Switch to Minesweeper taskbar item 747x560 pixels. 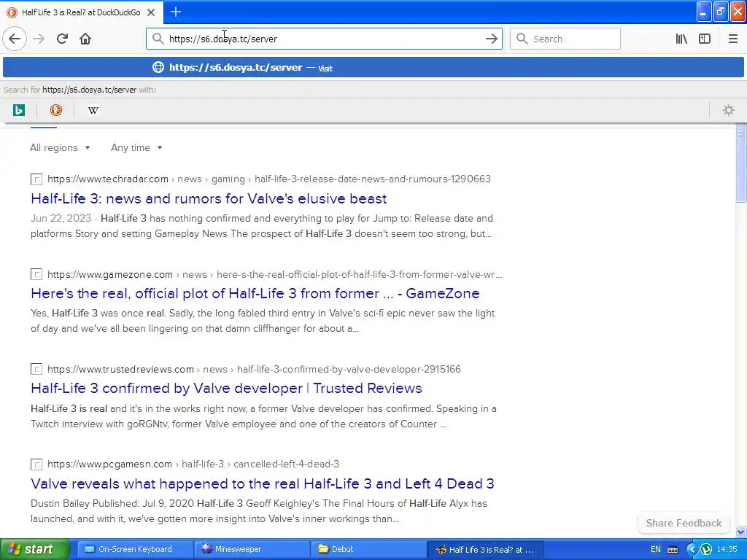(x=252, y=550)
